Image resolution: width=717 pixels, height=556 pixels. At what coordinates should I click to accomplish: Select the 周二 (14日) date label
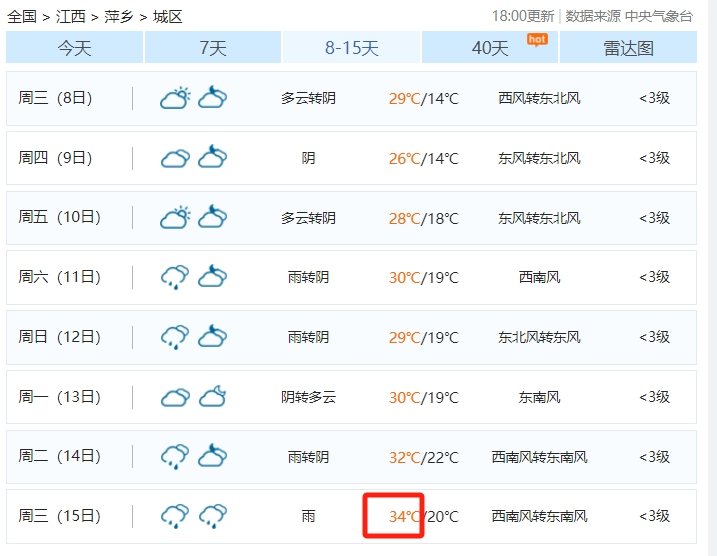[x=59, y=456]
